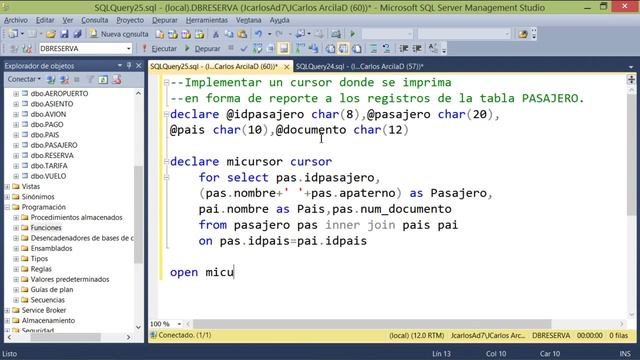Toggle Results to Text option
The height and width of the screenshot is (360, 640).
coord(330,49)
